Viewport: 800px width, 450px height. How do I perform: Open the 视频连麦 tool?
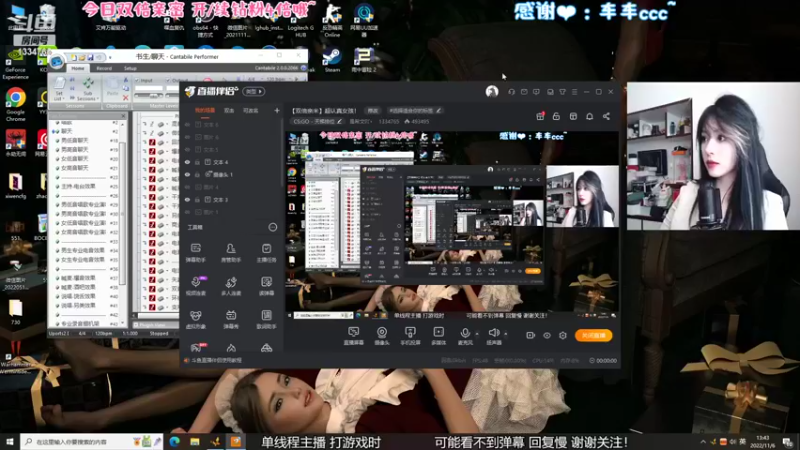coord(195,286)
